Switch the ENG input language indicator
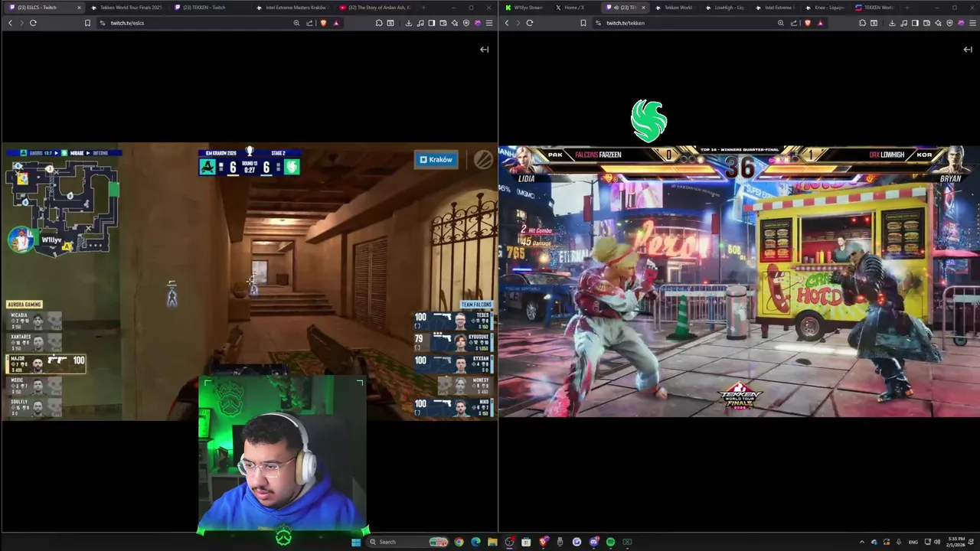This screenshot has width=980, height=551. [x=913, y=542]
